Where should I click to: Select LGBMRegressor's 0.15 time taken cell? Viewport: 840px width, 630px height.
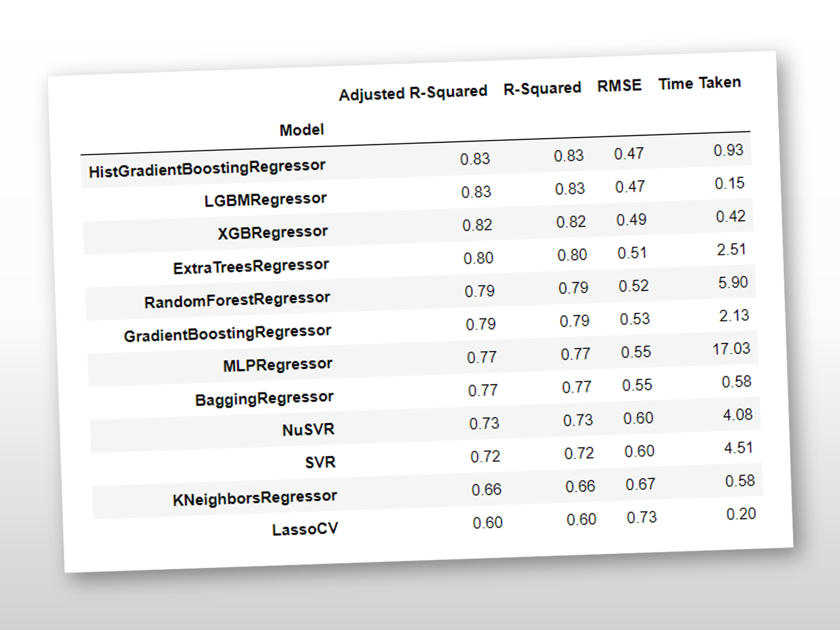pyautogui.click(x=729, y=184)
